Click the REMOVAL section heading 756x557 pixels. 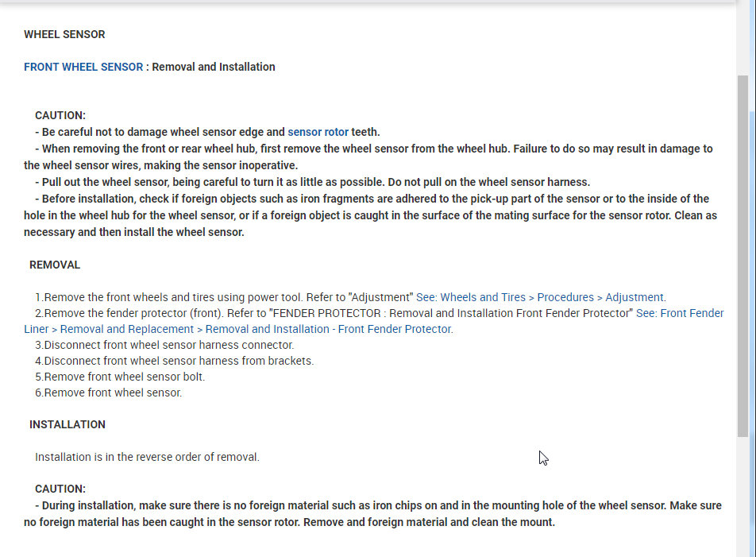55,265
